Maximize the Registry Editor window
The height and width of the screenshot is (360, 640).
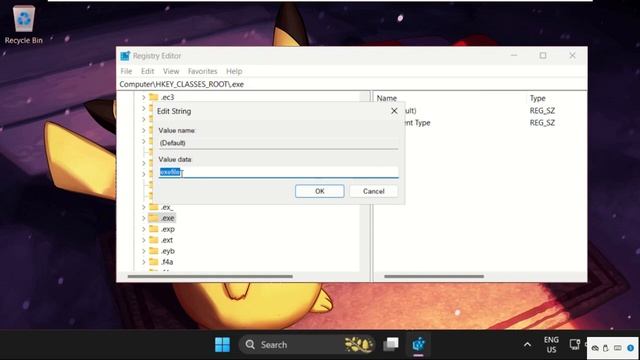(543, 56)
